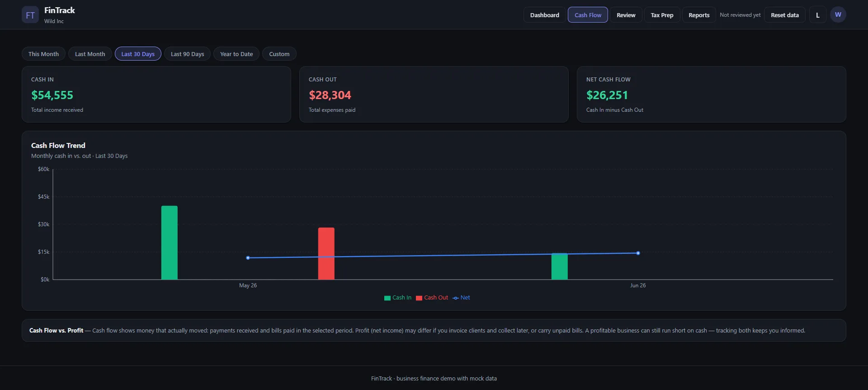Click the Total income received caption
Image resolution: width=868 pixels, height=390 pixels.
click(57, 110)
